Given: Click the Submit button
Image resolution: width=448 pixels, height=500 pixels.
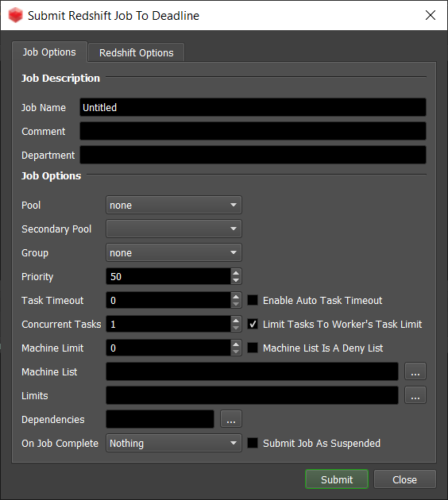Looking at the screenshot, I should (337, 479).
